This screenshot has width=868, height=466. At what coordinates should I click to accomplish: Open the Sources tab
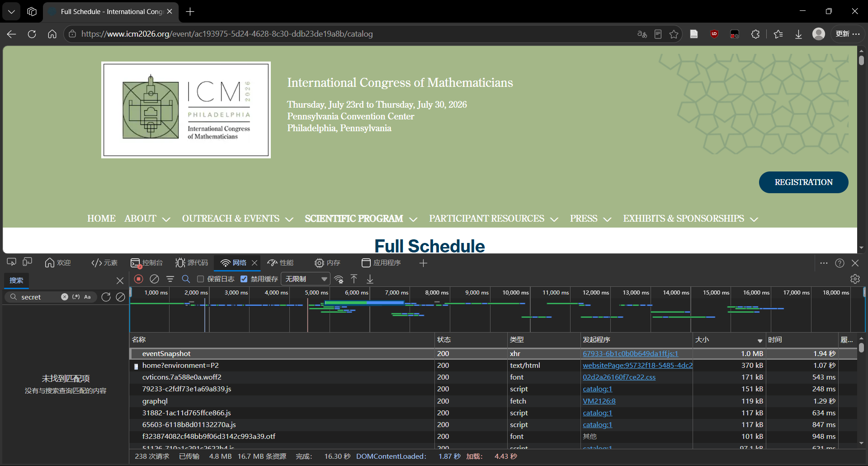[192, 263]
